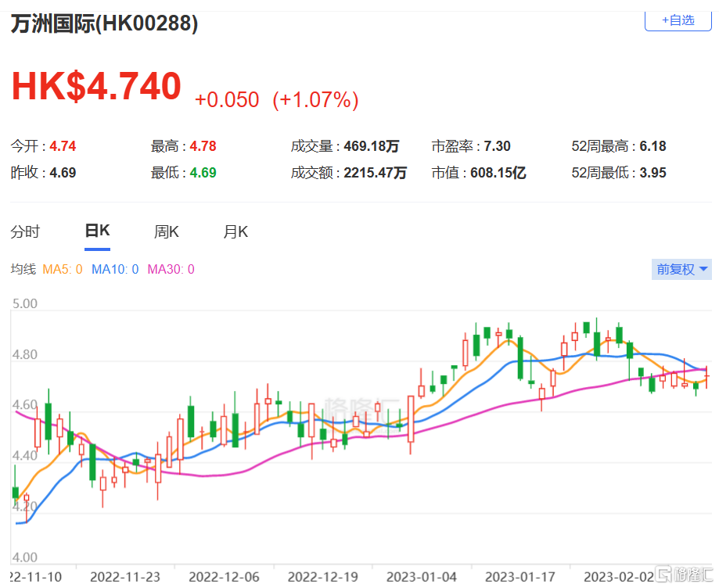Switch to the 分时 chart tab

coord(25,232)
